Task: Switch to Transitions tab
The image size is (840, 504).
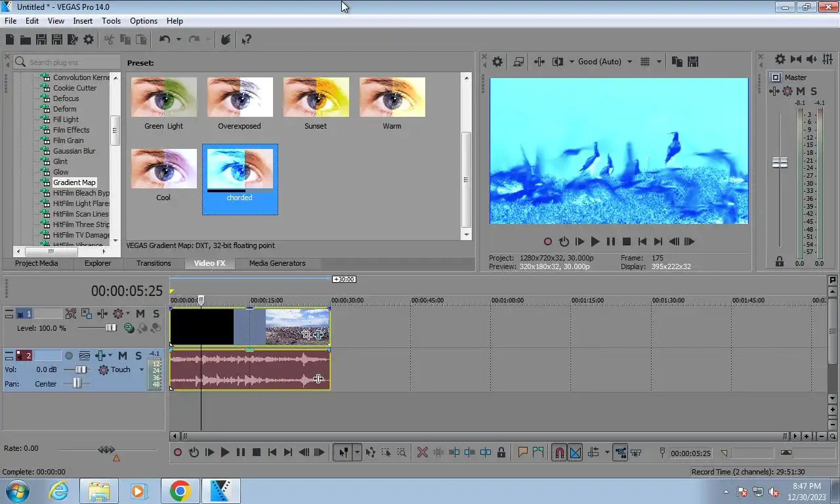Action: click(x=154, y=263)
